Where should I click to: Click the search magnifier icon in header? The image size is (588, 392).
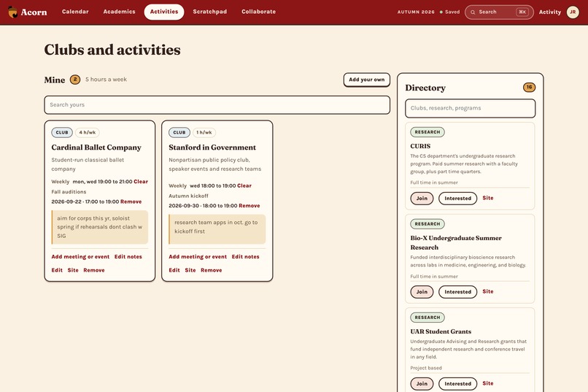pyautogui.click(x=473, y=12)
